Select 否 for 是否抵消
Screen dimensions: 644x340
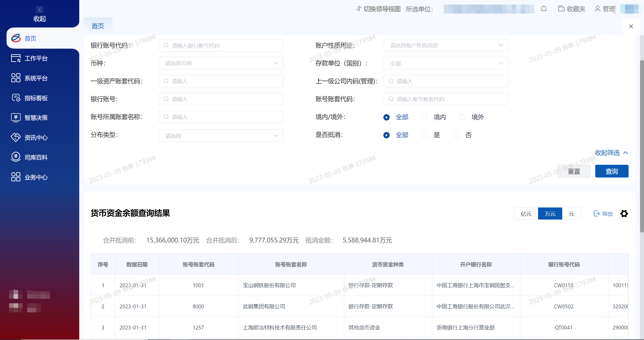(x=456, y=135)
